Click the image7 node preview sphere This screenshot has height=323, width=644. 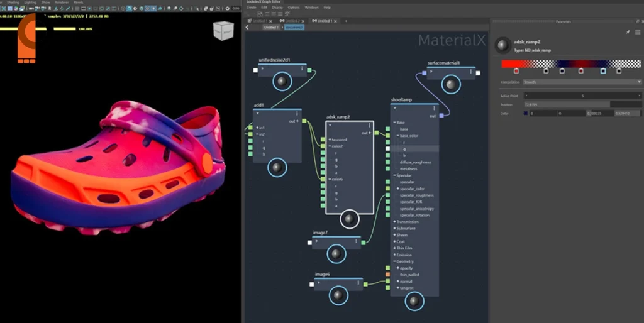tap(337, 254)
